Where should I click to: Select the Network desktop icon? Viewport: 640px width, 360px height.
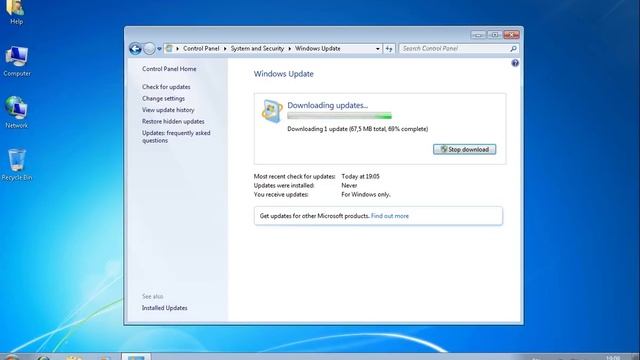[x=17, y=113]
